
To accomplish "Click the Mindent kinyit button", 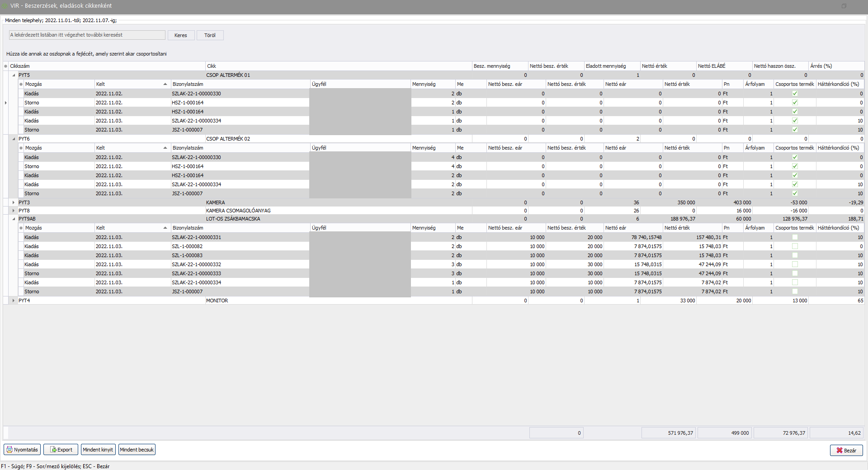I will point(98,450).
